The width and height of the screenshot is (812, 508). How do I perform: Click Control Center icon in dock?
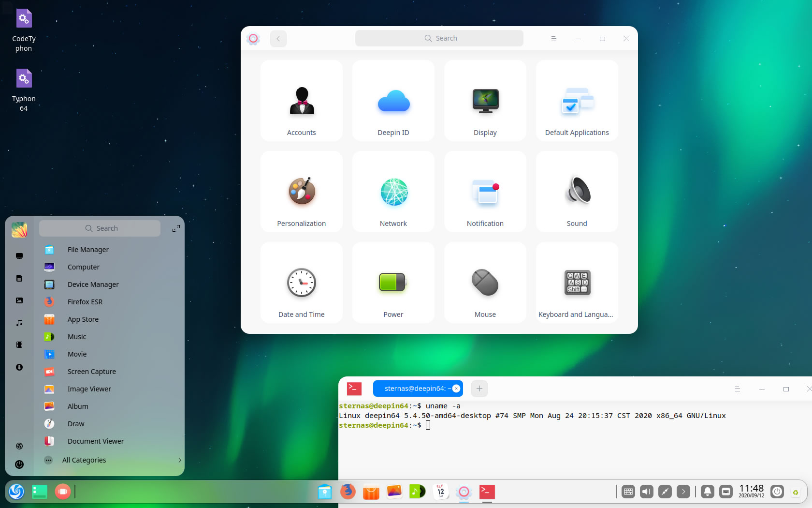464,492
